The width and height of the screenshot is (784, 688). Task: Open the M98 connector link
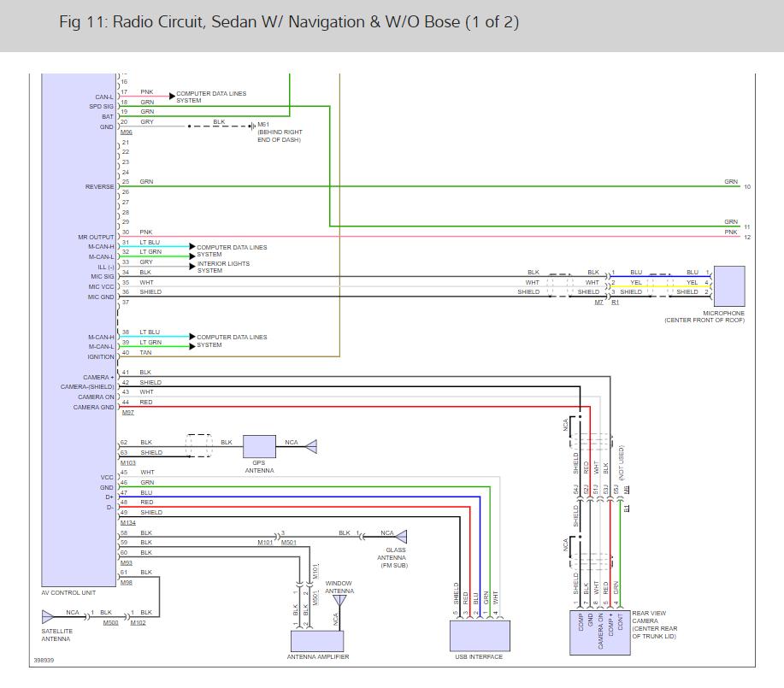coord(126,582)
